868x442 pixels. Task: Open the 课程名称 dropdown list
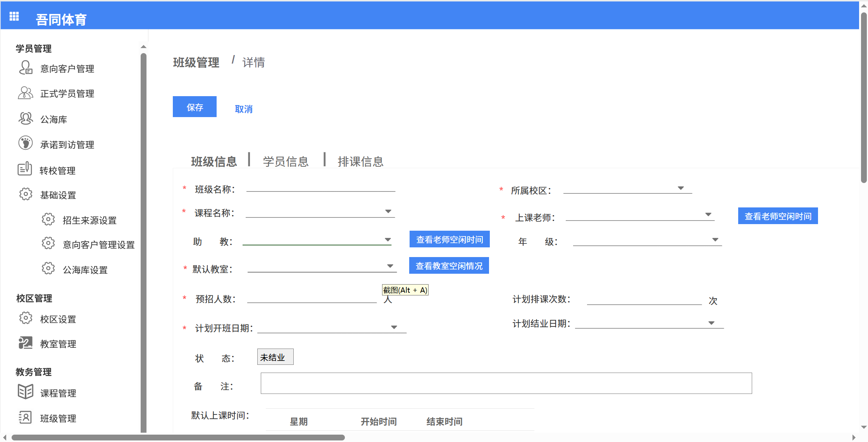[x=388, y=211]
